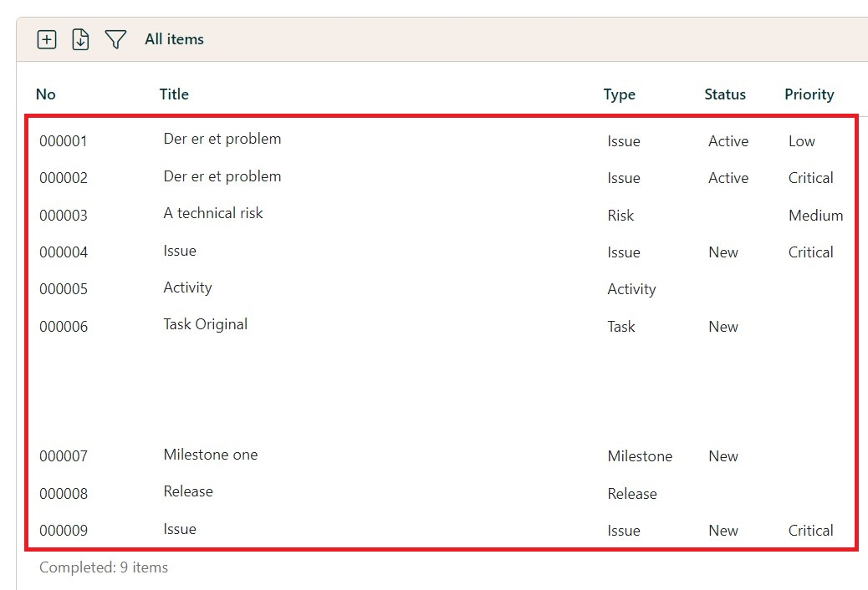The image size is (868, 590).
Task: Open the Milestone one item
Action: (211, 455)
